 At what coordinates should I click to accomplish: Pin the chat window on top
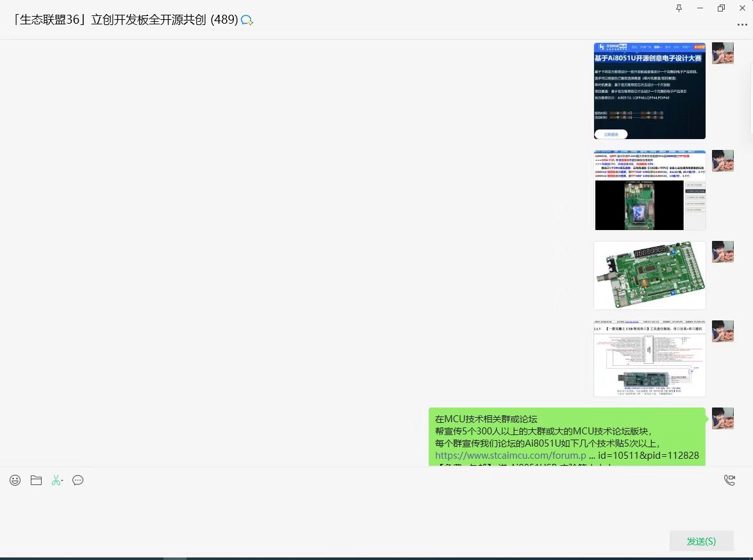[679, 8]
